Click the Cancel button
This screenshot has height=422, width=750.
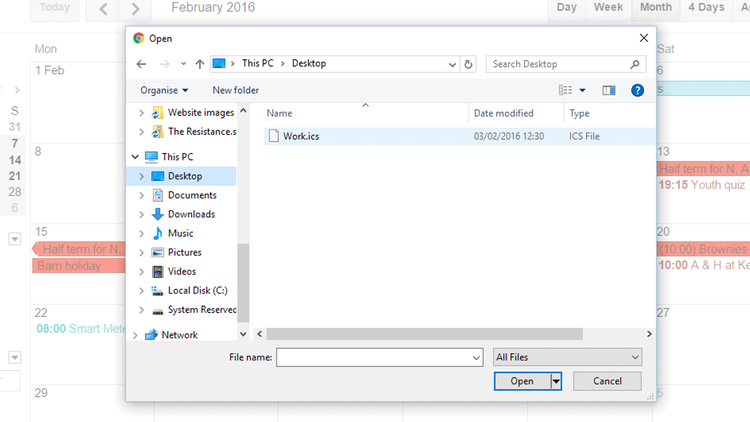tap(607, 381)
